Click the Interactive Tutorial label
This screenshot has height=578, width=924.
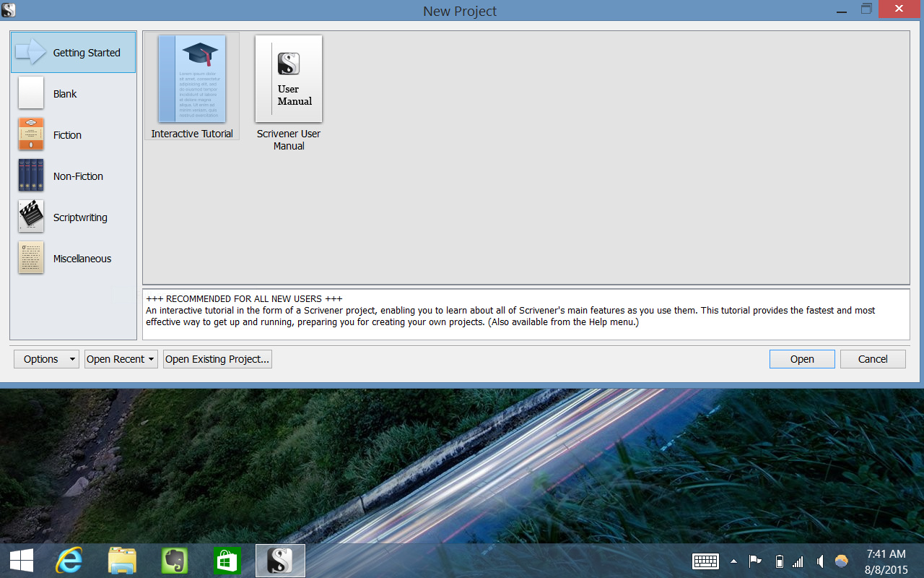coord(192,134)
